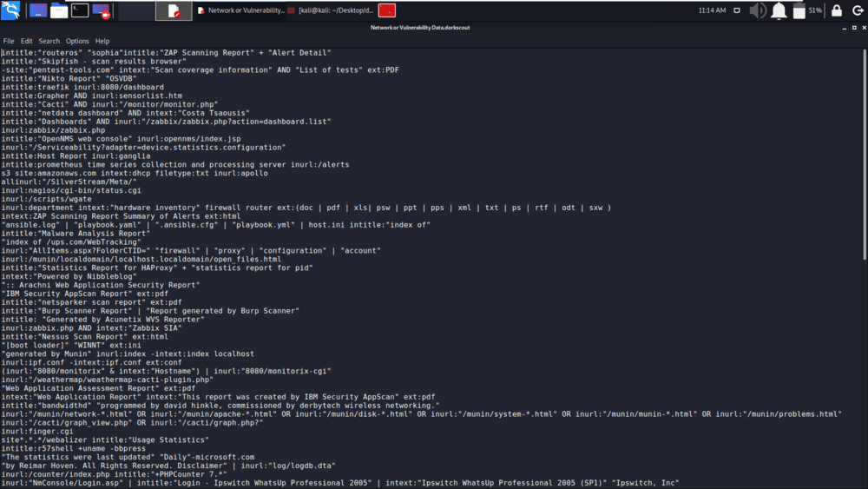Click the 11:14 AM clock
The width and height of the screenshot is (868, 489).
coord(712,10)
